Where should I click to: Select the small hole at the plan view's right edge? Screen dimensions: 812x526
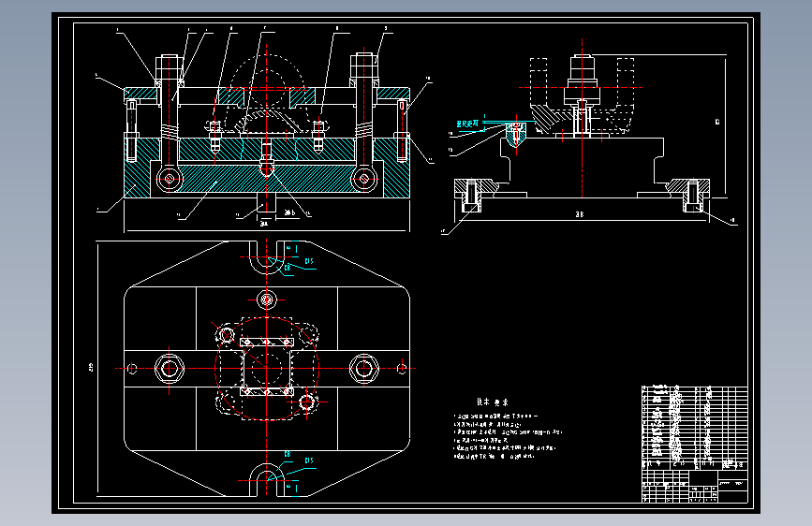pyautogui.click(x=402, y=369)
